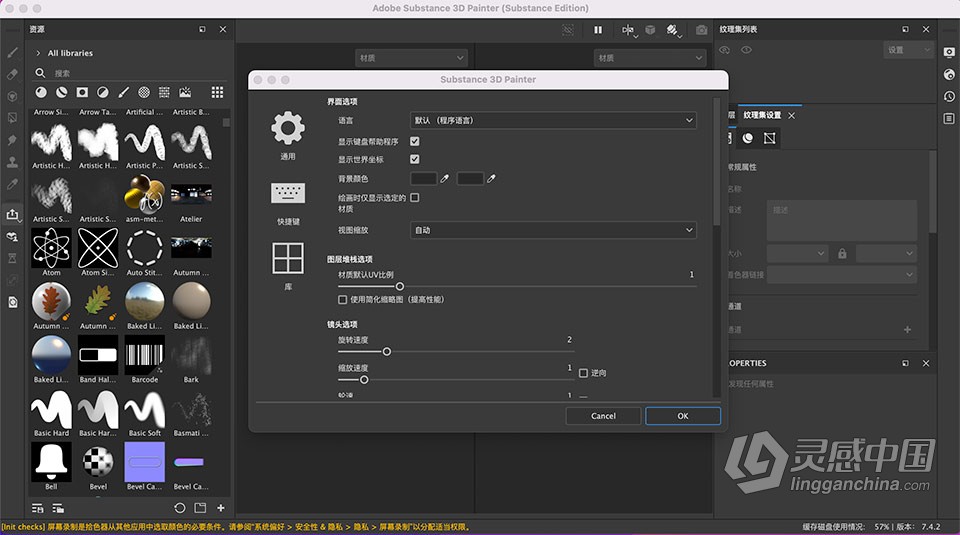Filter assets by brushes icon
Screen dimensions: 960x535
(x=124, y=92)
